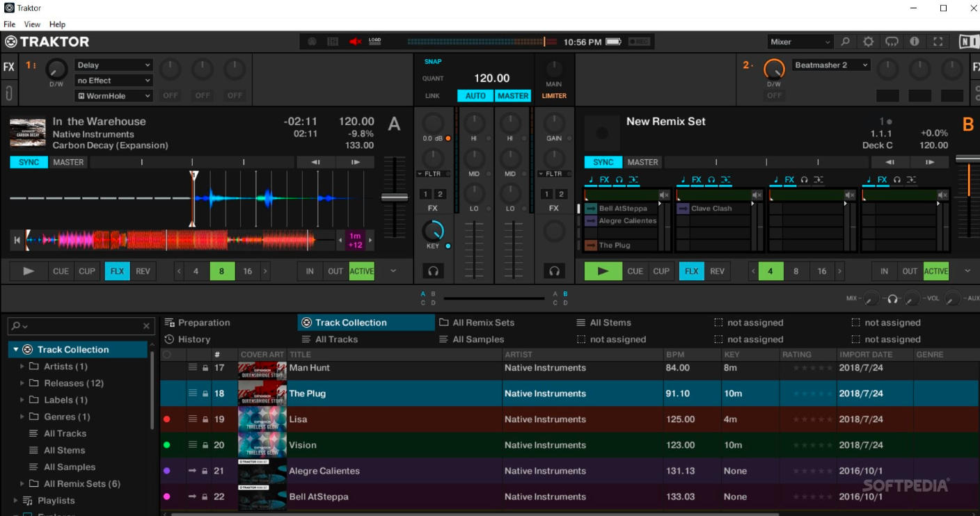Click Deck A tempo fader handle
This screenshot has width=980, height=516.
(x=395, y=197)
